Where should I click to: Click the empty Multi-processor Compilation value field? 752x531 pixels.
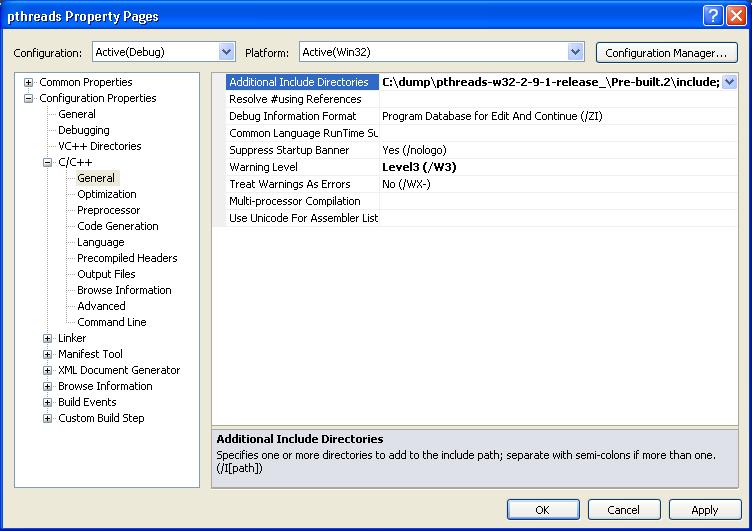pyautogui.click(x=558, y=201)
